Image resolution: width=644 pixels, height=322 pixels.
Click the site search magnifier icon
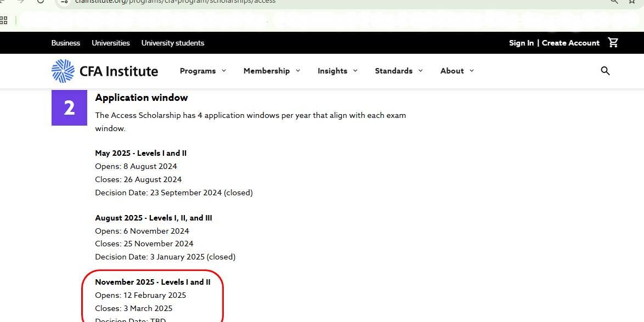605,71
